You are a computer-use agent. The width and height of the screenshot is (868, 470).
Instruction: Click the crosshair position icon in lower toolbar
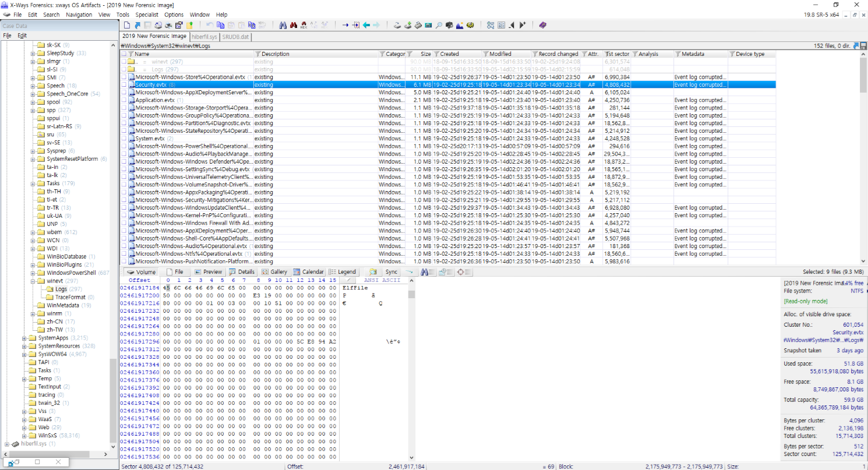(x=464, y=272)
